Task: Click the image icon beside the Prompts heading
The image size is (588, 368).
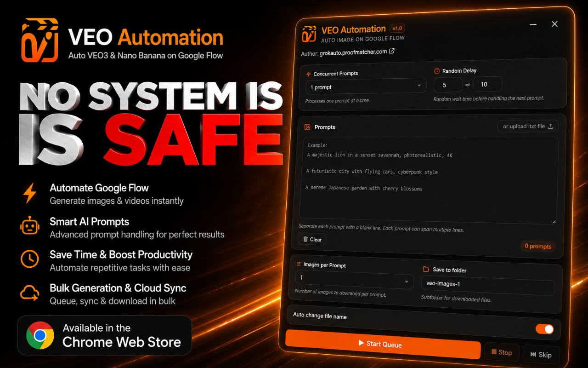Action: coord(307,127)
